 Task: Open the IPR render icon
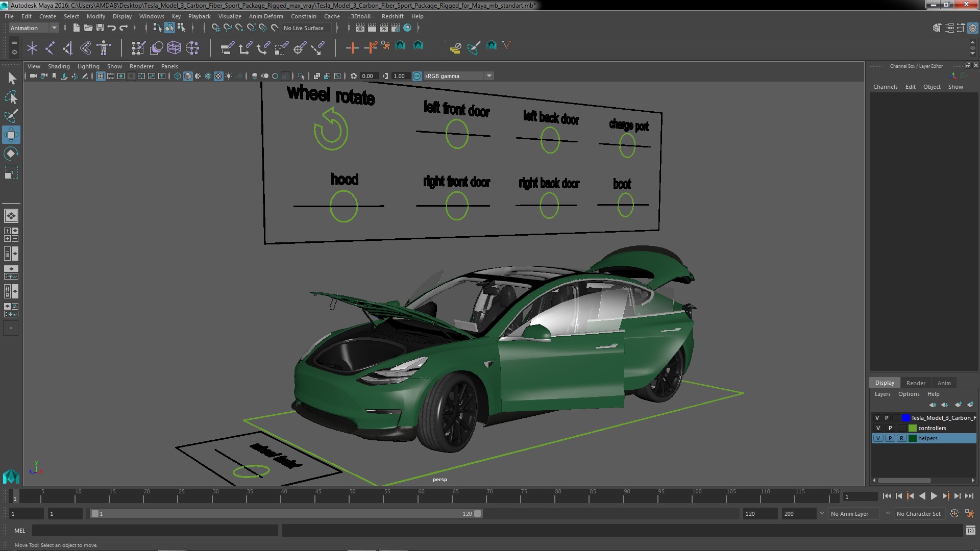[384, 28]
